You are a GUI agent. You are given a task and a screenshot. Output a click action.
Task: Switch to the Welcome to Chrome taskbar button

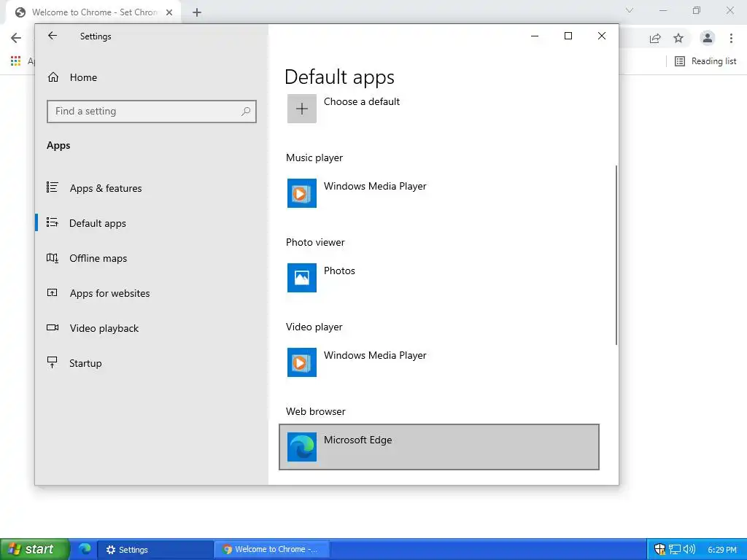coord(271,550)
